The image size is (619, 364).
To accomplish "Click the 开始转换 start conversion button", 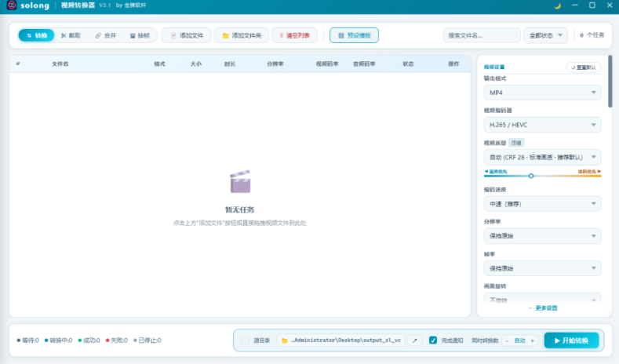I will tap(571, 340).
